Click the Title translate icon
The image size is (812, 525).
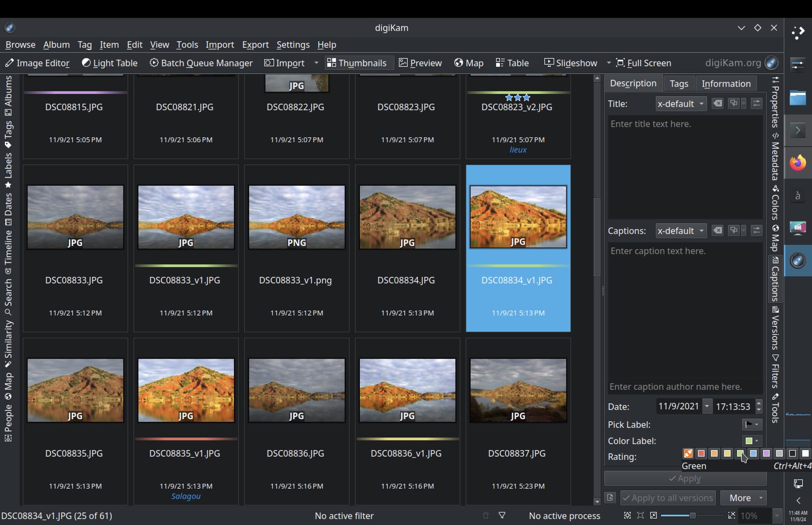(734, 103)
